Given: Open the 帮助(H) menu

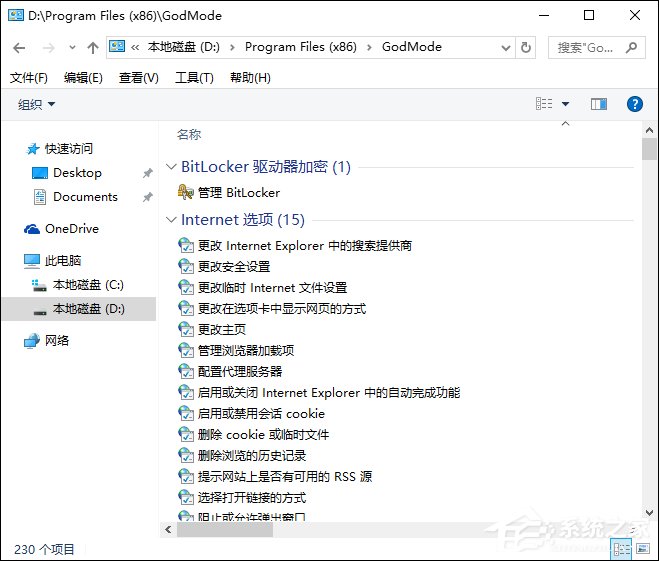Looking at the screenshot, I should tap(250, 78).
